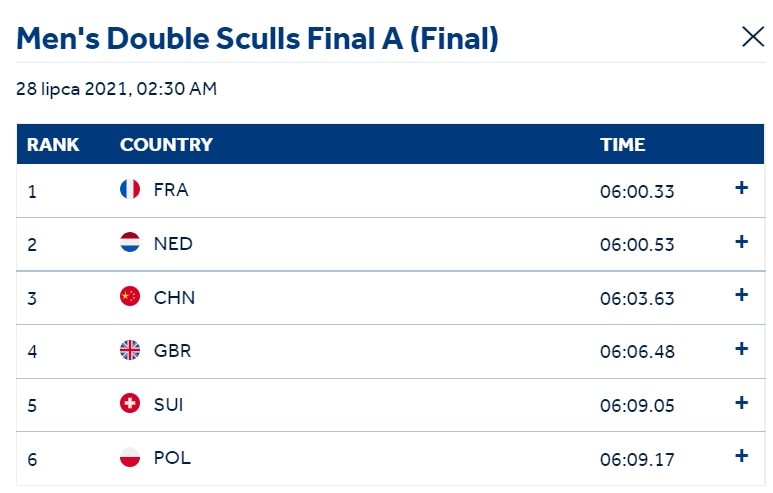The width and height of the screenshot is (773, 493).
Task: Click the China flag icon
Action: pyautogui.click(x=130, y=296)
